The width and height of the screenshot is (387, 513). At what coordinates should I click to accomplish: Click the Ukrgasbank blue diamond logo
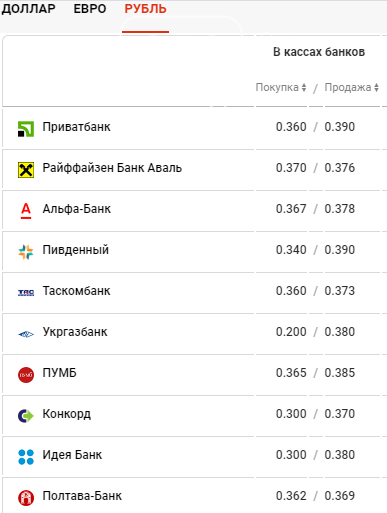(26, 334)
